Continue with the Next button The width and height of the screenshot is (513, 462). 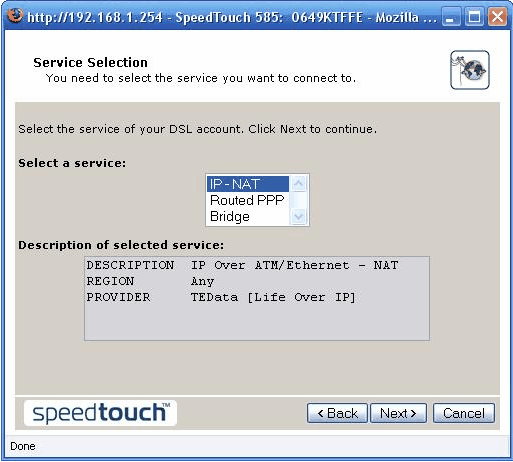[x=398, y=413]
